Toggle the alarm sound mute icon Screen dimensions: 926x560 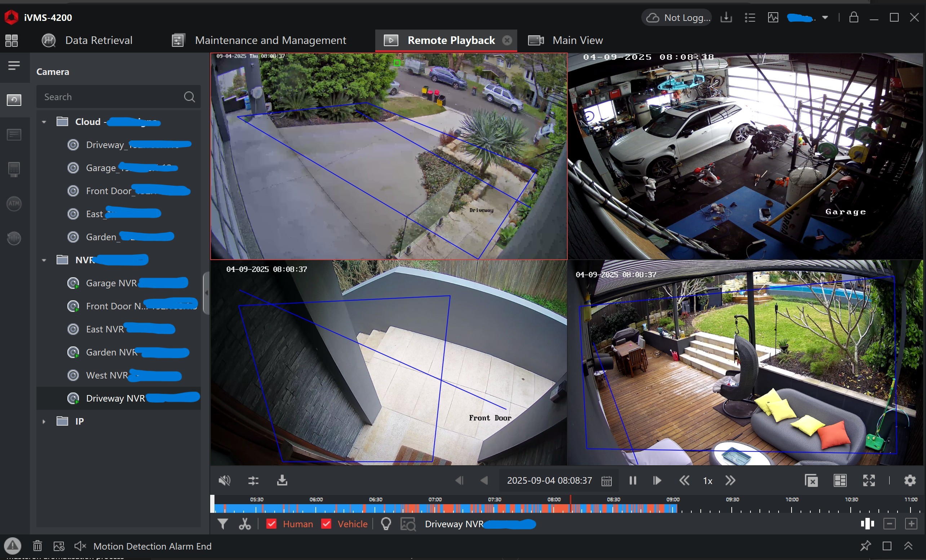click(x=80, y=546)
